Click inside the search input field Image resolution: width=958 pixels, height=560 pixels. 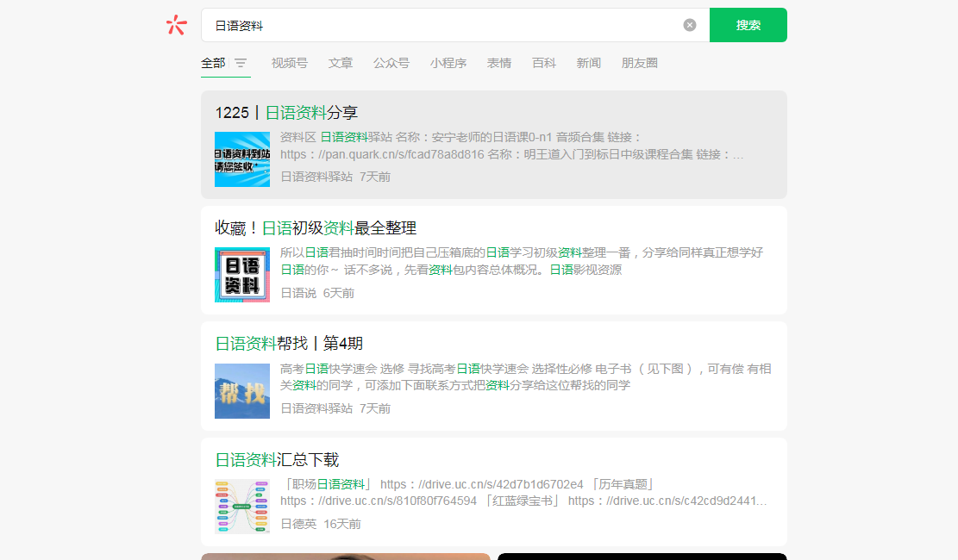[431, 25]
